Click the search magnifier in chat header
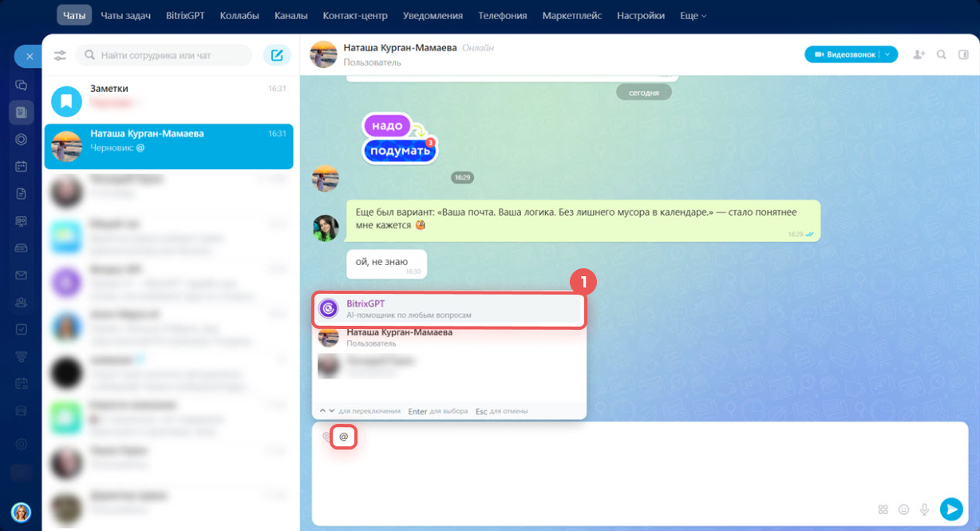 click(x=942, y=54)
